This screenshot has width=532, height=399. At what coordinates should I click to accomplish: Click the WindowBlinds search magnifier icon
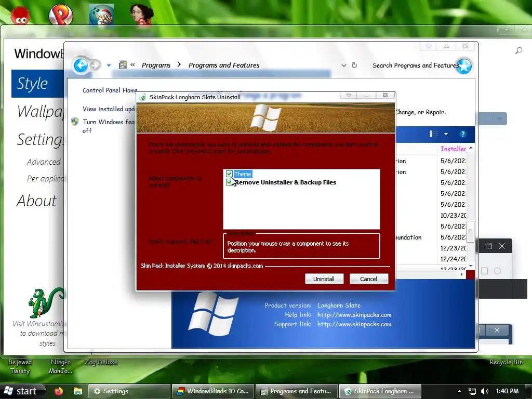coord(518,51)
